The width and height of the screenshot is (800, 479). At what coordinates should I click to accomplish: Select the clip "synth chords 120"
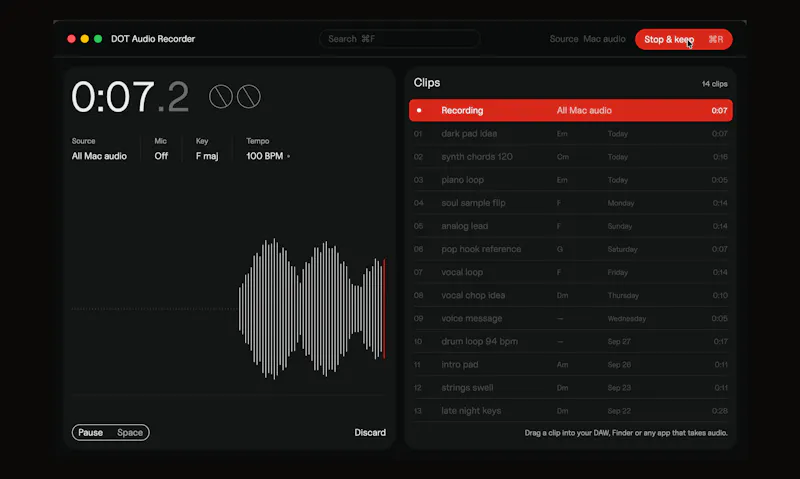pos(570,157)
